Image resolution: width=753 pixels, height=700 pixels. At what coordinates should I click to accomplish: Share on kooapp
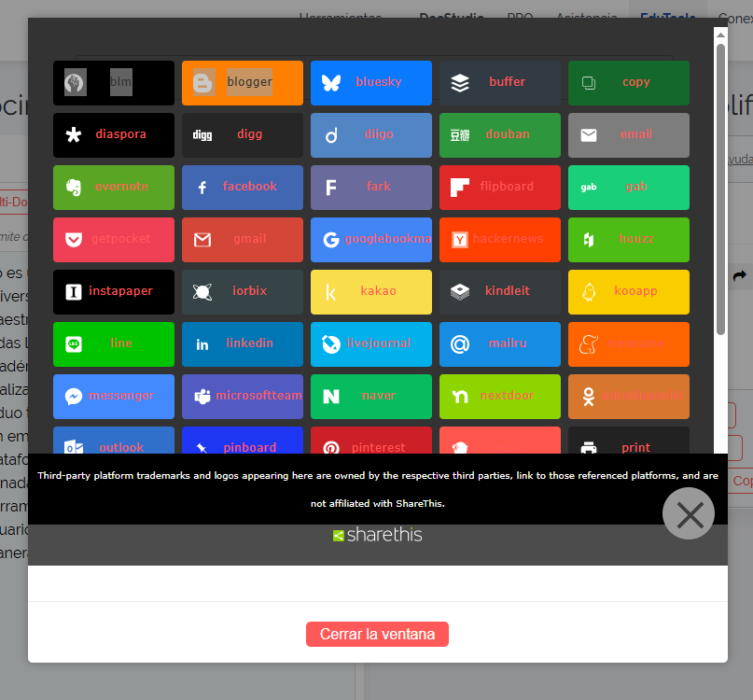629,292
